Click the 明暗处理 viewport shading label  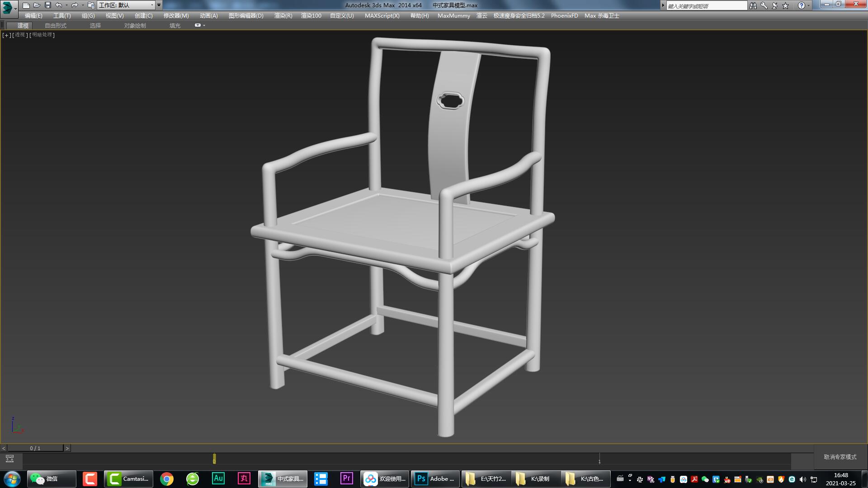click(x=42, y=35)
